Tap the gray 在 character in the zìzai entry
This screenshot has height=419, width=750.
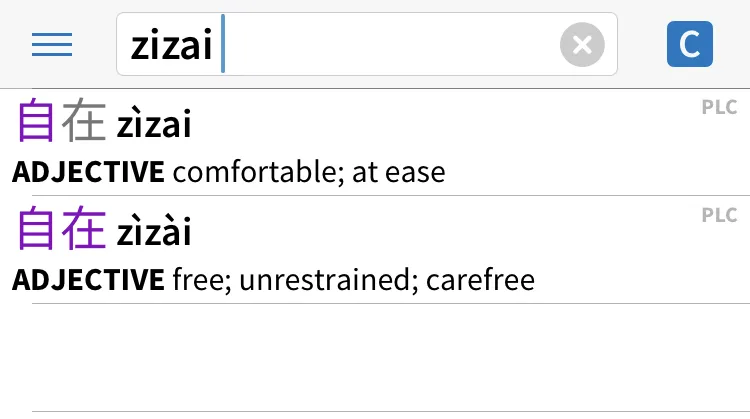click(x=84, y=123)
